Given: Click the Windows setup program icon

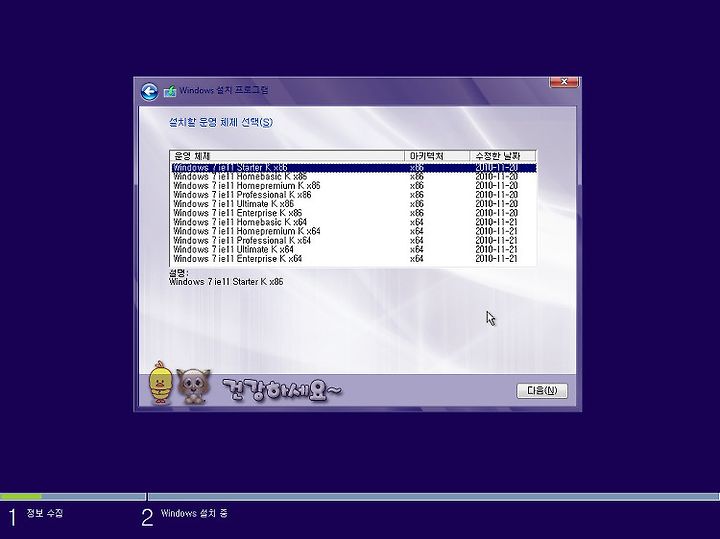Looking at the screenshot, I should point(169,91).
